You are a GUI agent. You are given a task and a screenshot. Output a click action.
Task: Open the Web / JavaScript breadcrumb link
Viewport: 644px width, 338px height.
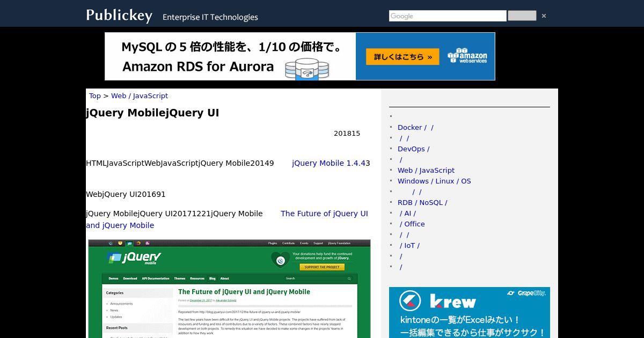pos(140,96)
